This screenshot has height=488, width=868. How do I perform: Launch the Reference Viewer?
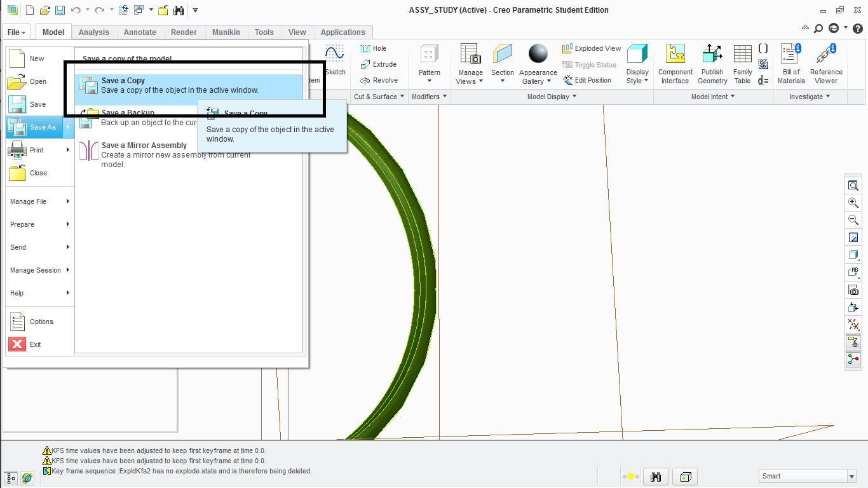(826, 64)
